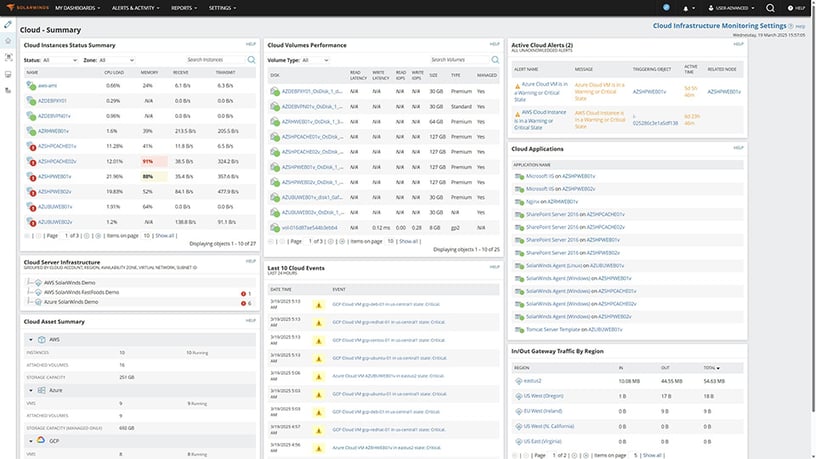The height and width of the screenshot is (459, 816).
Task: Click the global search magnifier in top bar
Action: [x=770, y=8]
